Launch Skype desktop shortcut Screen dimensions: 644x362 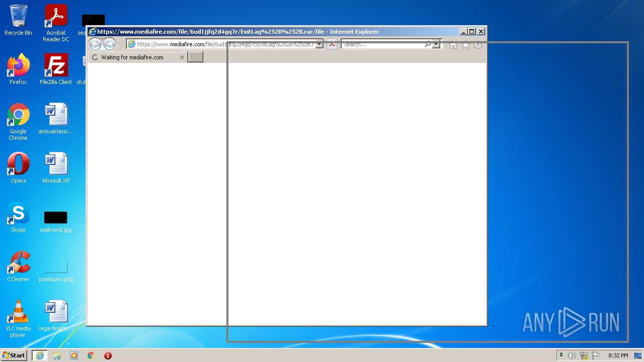pos(18,217)
